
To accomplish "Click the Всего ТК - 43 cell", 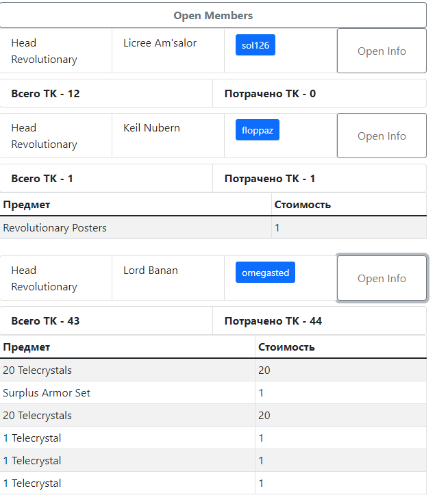I will click(x=106, y=320).
